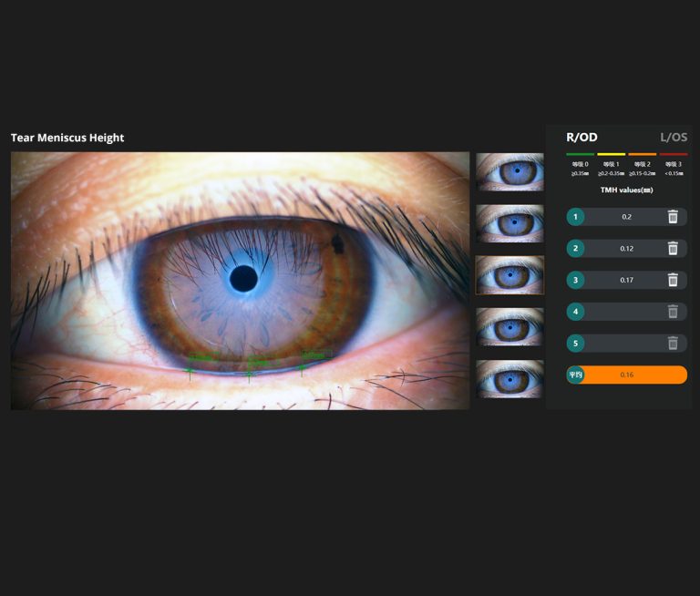The height and width of the screenshot is (596, 700).
Task: Open the second eye thumbnail image
Action: [x=510, y=223]
